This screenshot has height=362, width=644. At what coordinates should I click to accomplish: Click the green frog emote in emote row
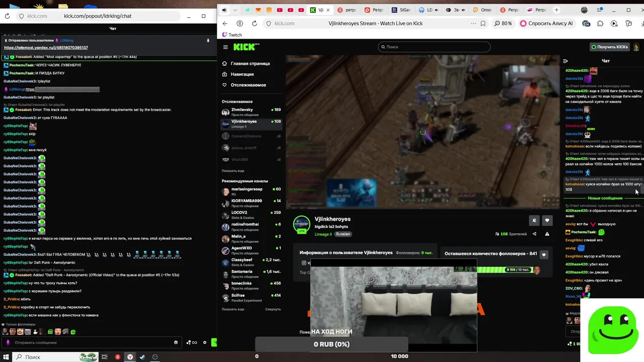pyautogui.click(x=73, y=332)
